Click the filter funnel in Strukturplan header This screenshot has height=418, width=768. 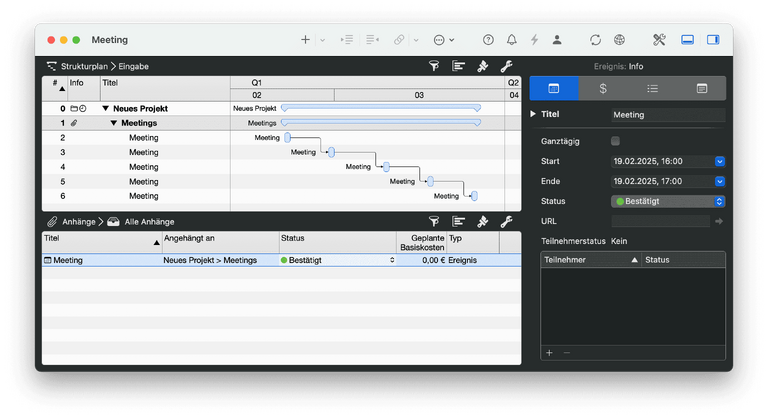(434, 66)
